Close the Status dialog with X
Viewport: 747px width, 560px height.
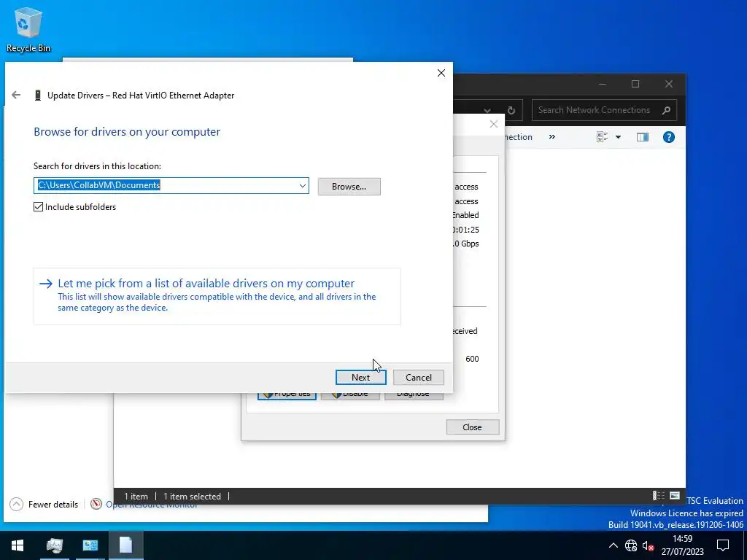pyautogui.click(x=494, y=124)
